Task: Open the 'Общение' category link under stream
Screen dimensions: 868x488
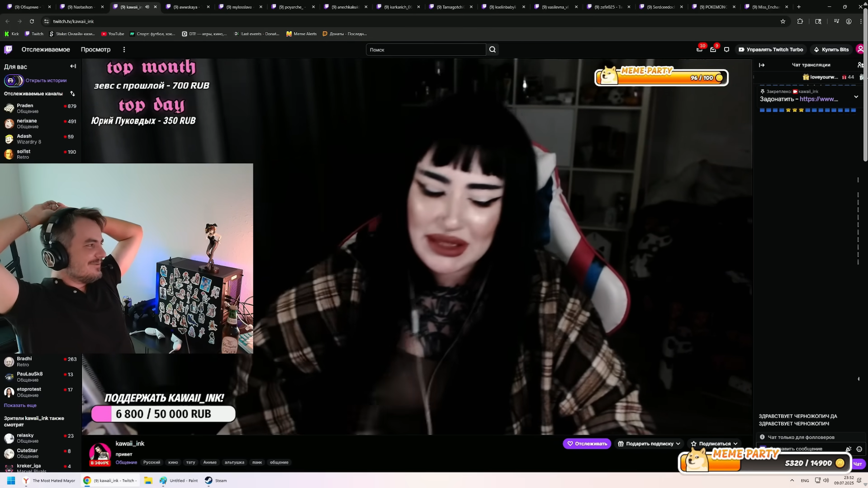Action: 126,462
